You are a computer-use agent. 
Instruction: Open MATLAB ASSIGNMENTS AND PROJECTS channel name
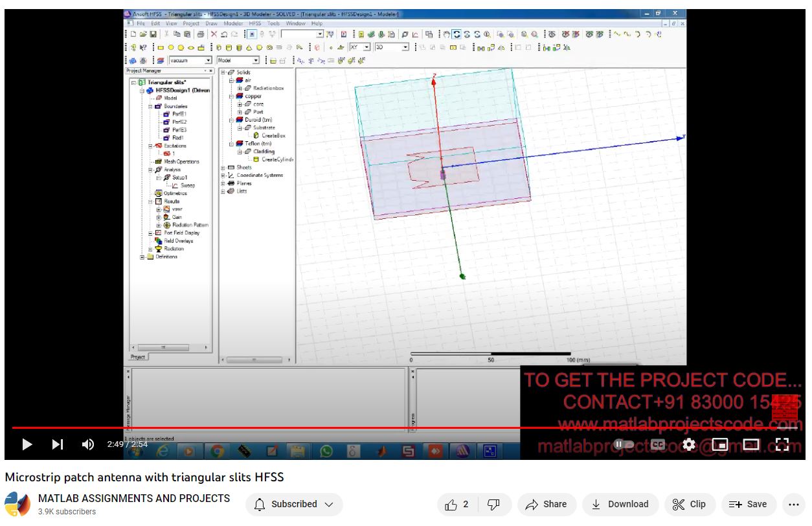pos(134,498)
